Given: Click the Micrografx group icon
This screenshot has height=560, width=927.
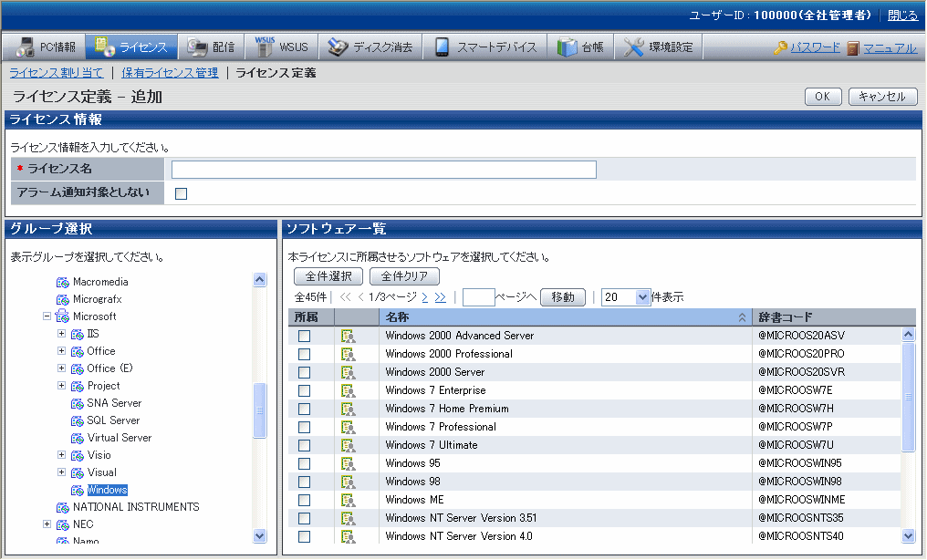Looking at the screenshot, I should pos(63,299).
